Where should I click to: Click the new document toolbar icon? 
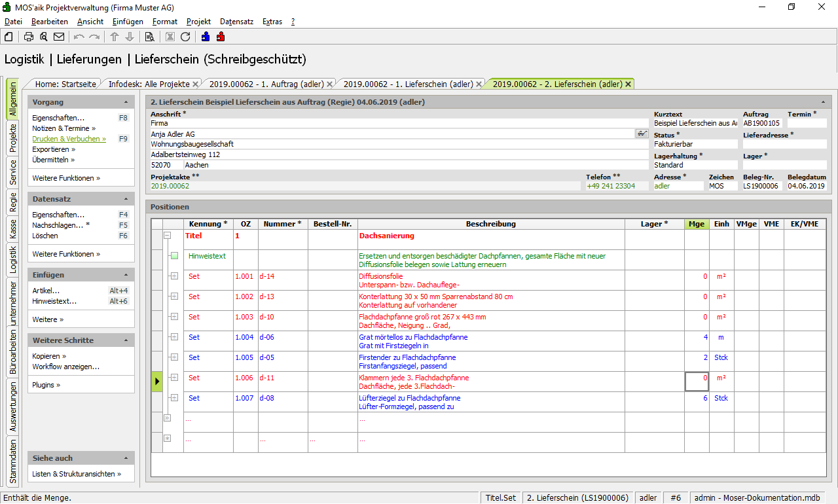pyautogui.click(x=9, y=37)
